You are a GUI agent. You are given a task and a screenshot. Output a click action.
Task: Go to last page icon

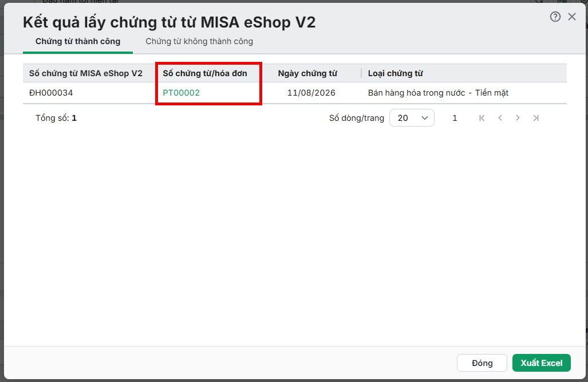[536, 118]
